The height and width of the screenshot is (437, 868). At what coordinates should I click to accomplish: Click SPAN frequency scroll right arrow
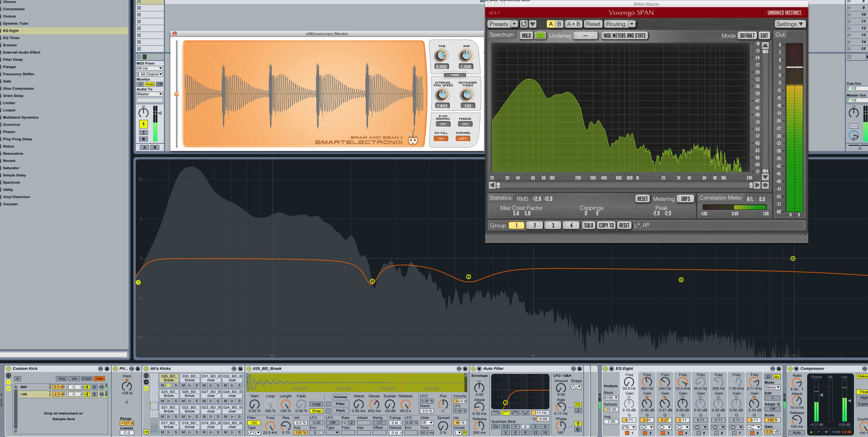(757, 185)
